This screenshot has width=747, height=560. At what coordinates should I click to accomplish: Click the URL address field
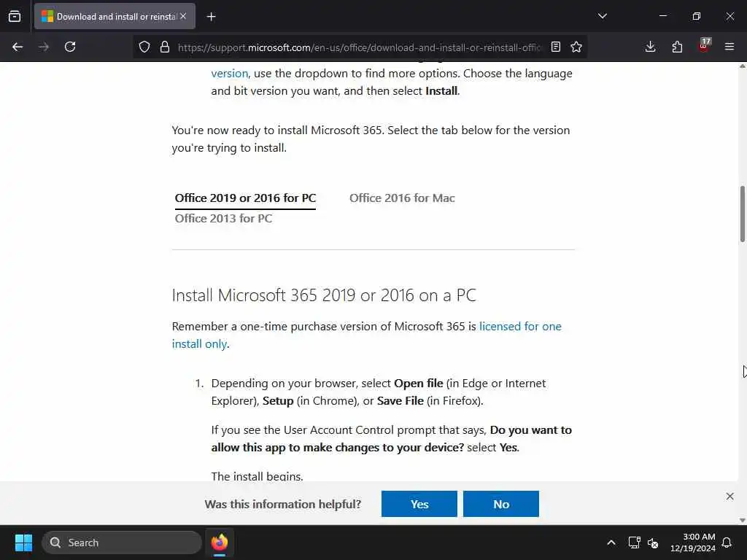pos(359,47)
